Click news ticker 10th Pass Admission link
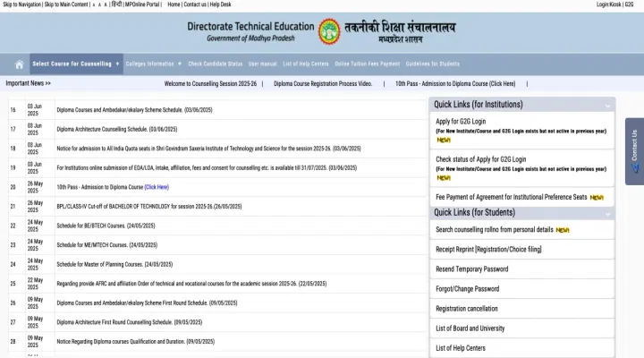Screen dimensions: 644x358 455,83
